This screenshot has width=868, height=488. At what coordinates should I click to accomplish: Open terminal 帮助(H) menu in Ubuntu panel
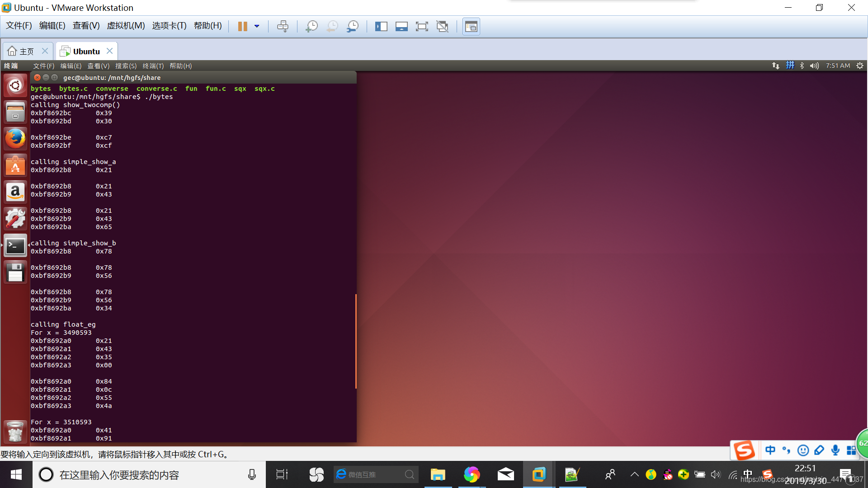[180, 66]
